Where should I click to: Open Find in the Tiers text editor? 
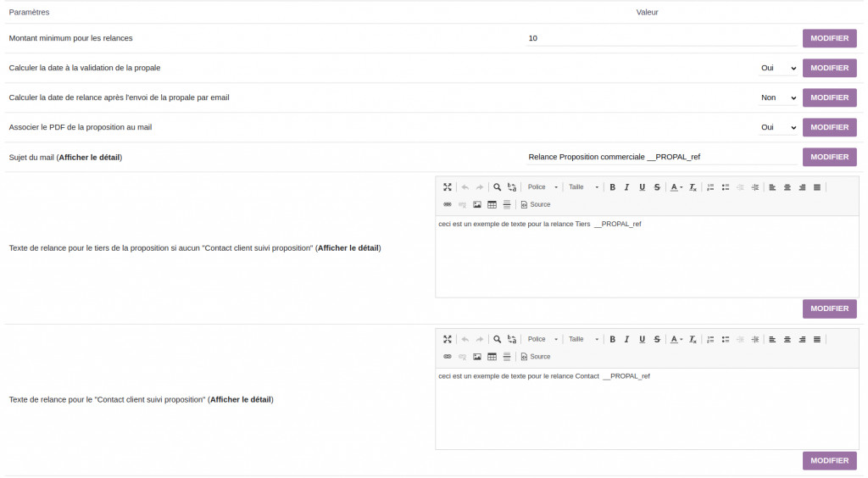(497, 187)
